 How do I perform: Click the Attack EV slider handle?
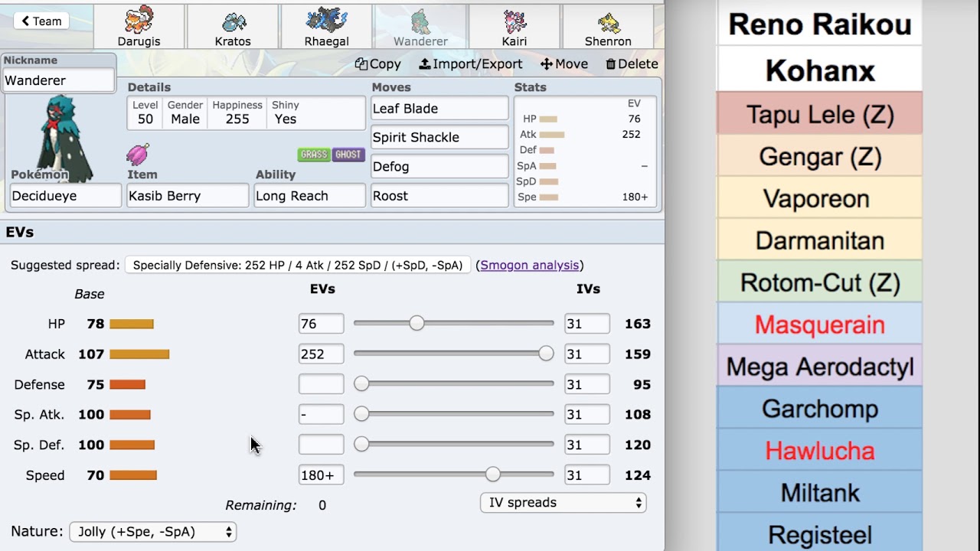click(546, 354)
